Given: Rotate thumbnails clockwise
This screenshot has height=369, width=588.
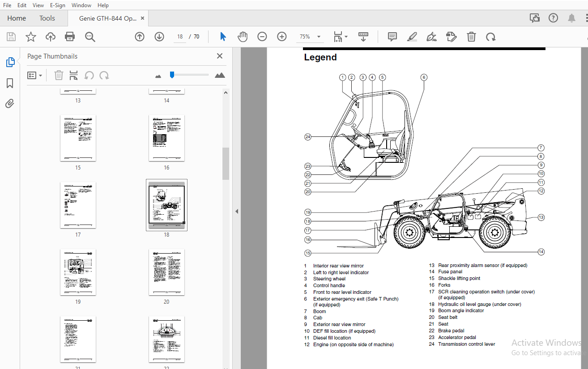Looking at the screenshot, I should [x=104, y=75].
